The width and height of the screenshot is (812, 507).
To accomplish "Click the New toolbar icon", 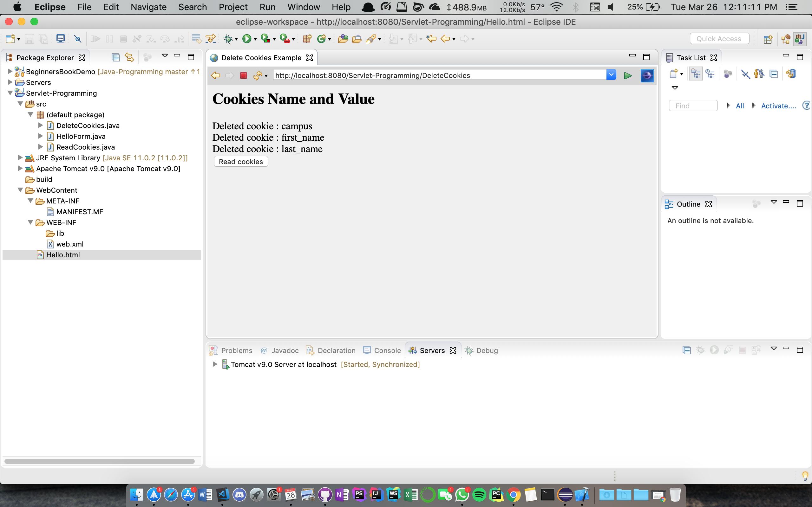I will coord(10,39).
